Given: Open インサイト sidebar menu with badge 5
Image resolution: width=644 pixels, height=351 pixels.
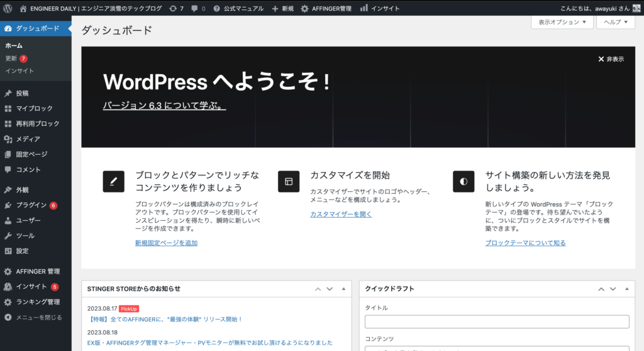Looking at the screenshot, I should pos(36,286).
